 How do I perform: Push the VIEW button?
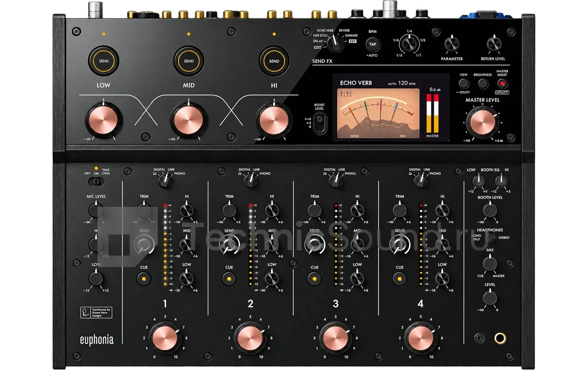464,84
